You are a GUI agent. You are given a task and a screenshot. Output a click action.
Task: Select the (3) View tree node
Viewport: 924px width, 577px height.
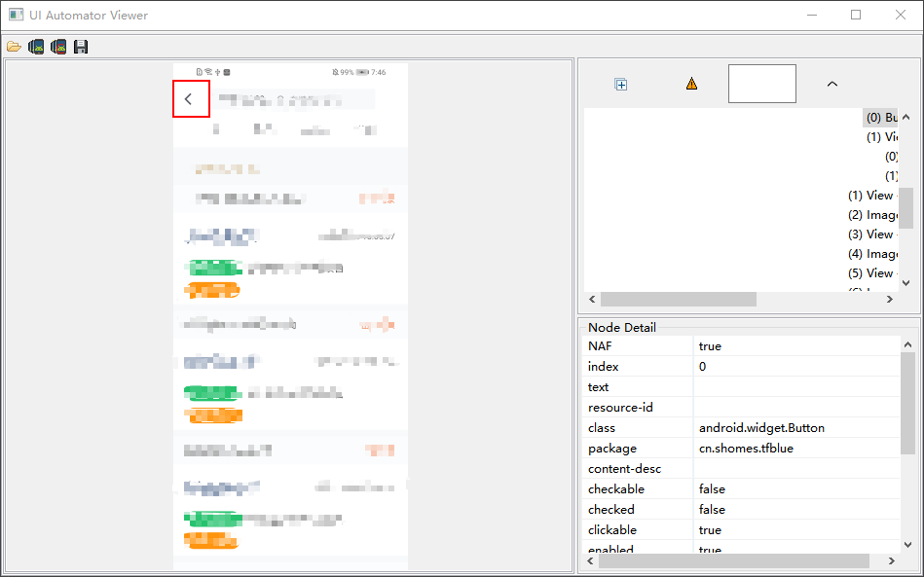pos(871,234)
